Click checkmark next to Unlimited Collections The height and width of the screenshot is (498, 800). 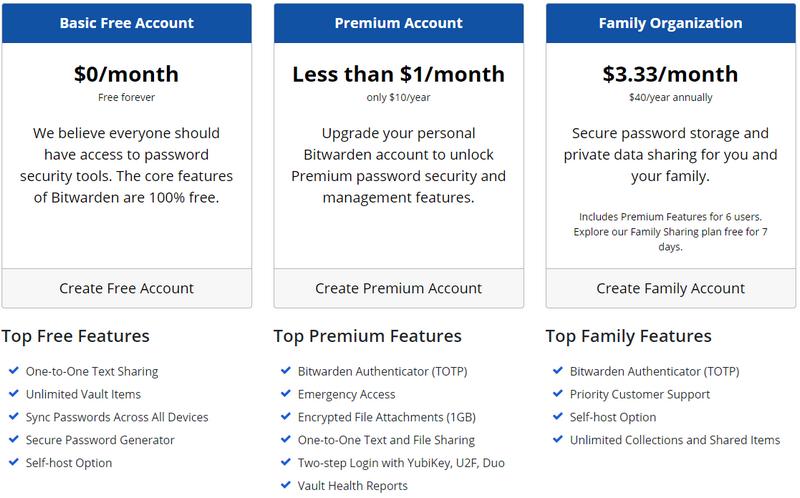pyautogui.click(x=557, y=440)
